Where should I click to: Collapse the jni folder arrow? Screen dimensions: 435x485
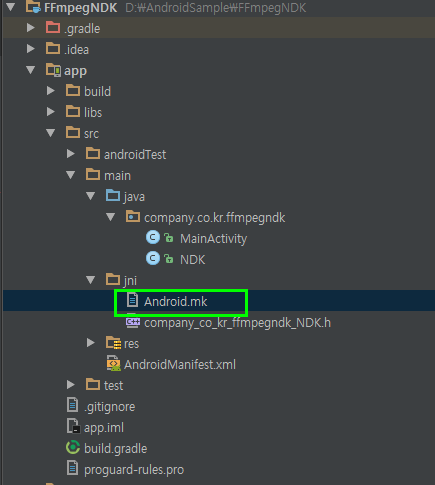pyautogui.click(x=91, y=280)
